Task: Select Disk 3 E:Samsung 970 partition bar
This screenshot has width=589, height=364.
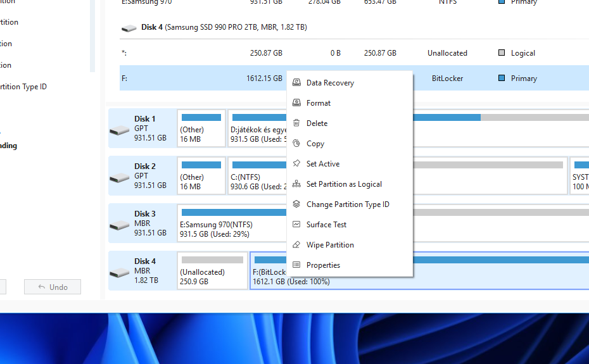Action: 231,223
